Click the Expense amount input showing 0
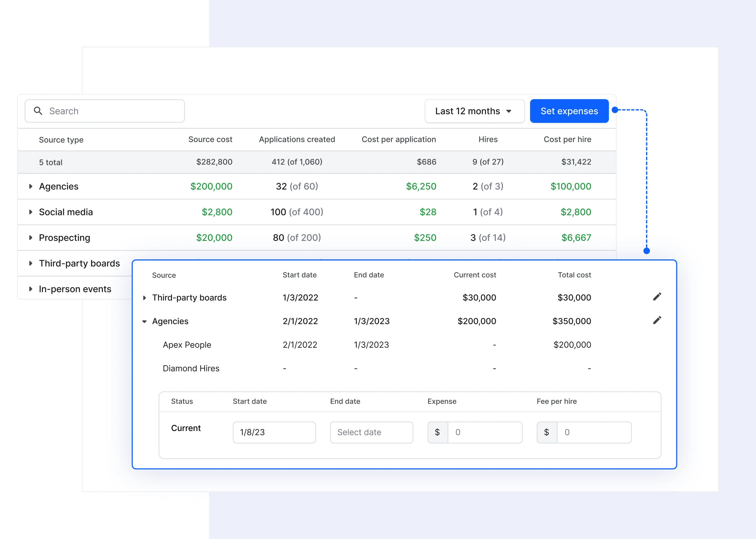The height and width of the screenshot is (539, 756). 485,432
